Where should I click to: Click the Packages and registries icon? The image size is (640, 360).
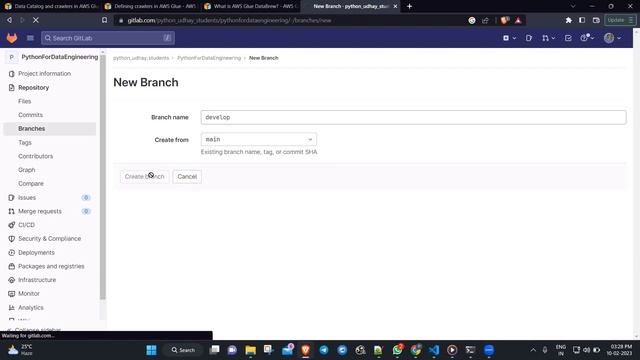[11, 266]
